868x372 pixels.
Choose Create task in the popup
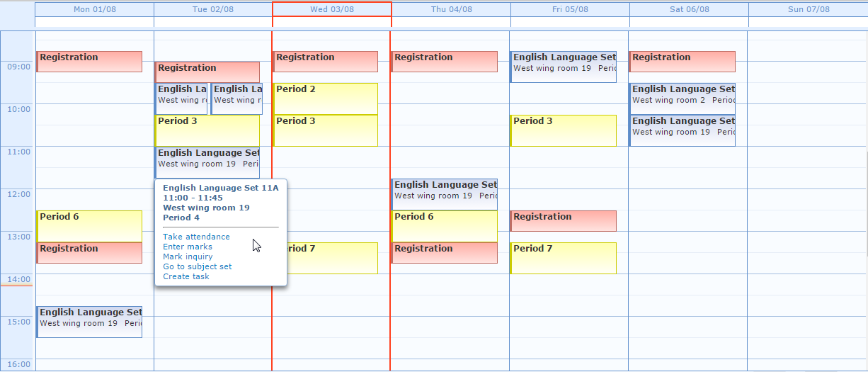(186, 276)
